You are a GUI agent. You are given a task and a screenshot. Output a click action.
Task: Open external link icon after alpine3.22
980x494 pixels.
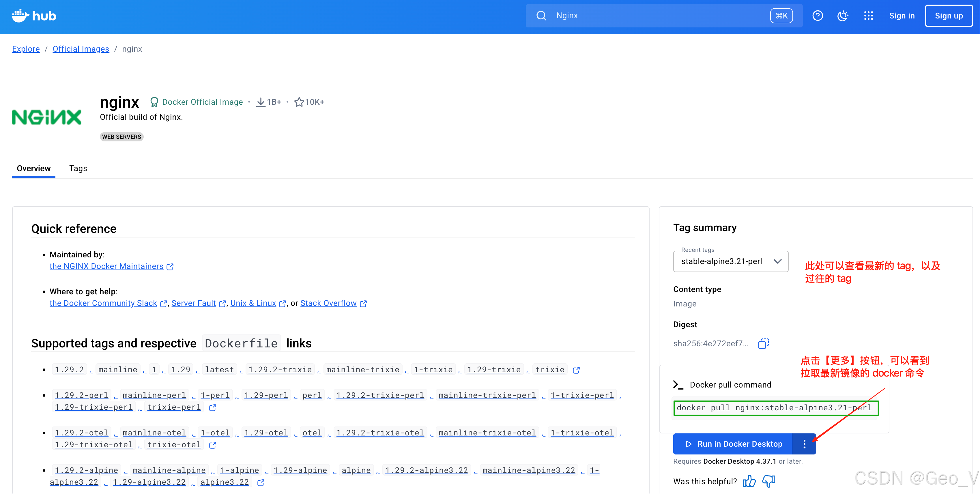[x=261, y=482]
